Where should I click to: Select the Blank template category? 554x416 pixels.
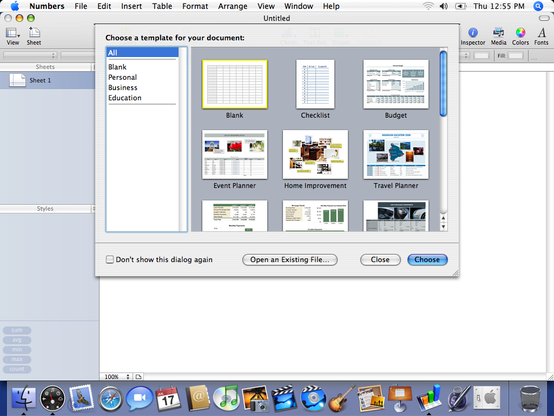pyautogui.click(x=143, y=67)
